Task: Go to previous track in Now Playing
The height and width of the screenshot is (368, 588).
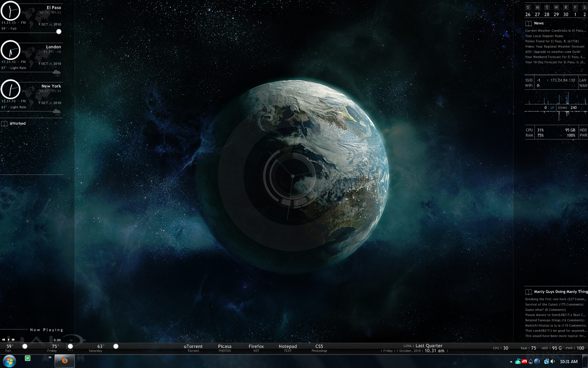Action: (x=3, y=340)
